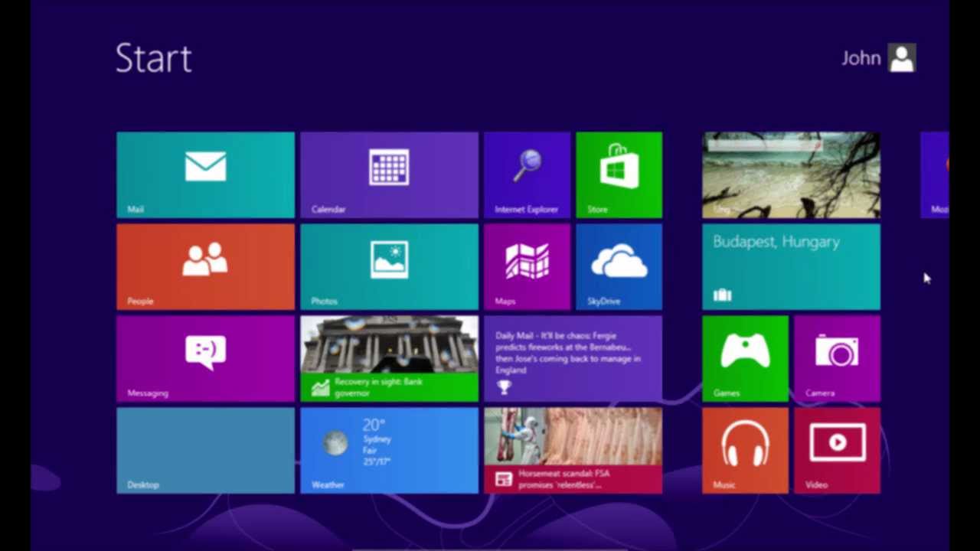The width and height of the screenshot is (980, 551).
Task: Launch the Camera app
Action: pos(837,358)
